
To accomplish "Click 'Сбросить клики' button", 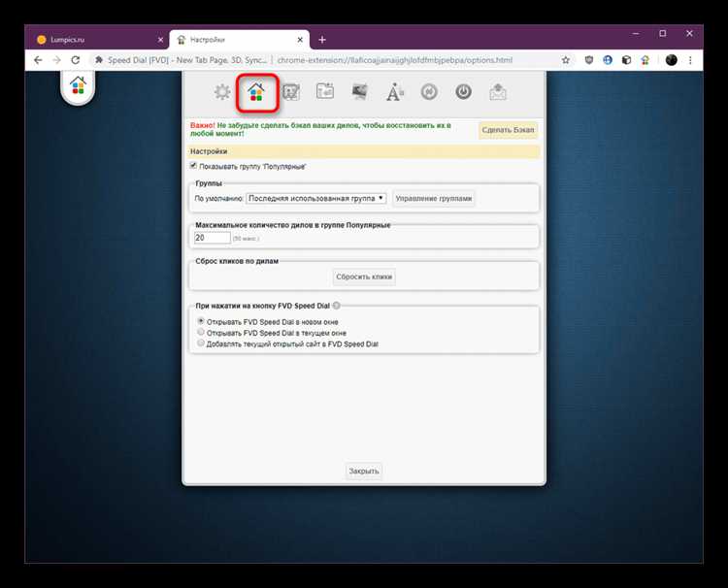I will (364, 277).
